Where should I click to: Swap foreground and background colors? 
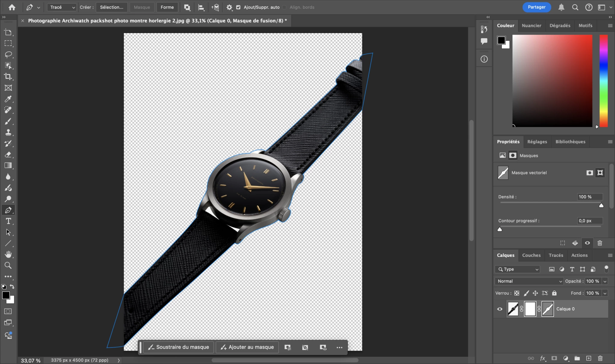(x=12, y=287)
